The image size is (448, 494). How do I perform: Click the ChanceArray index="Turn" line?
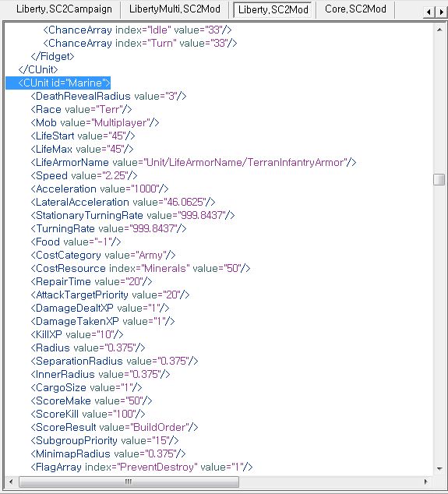tap(140, 43)
